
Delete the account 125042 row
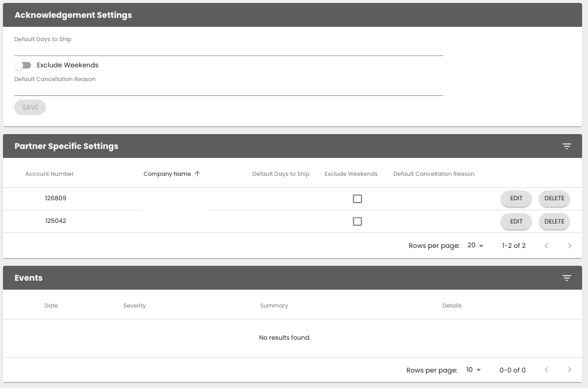pyautogui.click(x=554, y=222)
